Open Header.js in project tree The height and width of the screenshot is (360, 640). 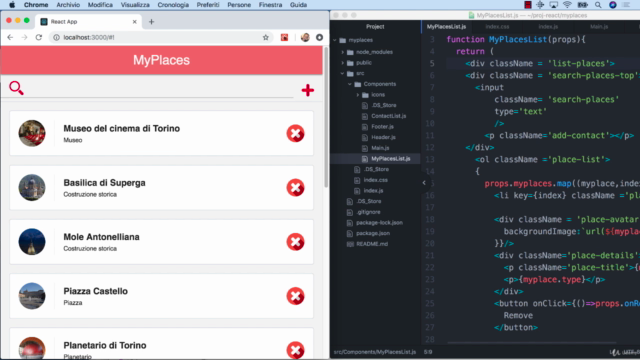[383, 137]
